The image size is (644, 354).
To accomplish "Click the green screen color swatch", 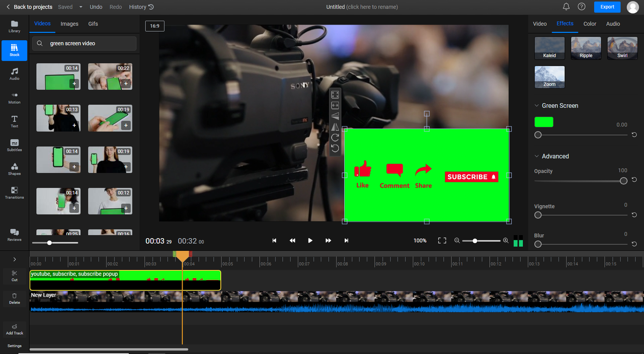I will coord(543,122).
